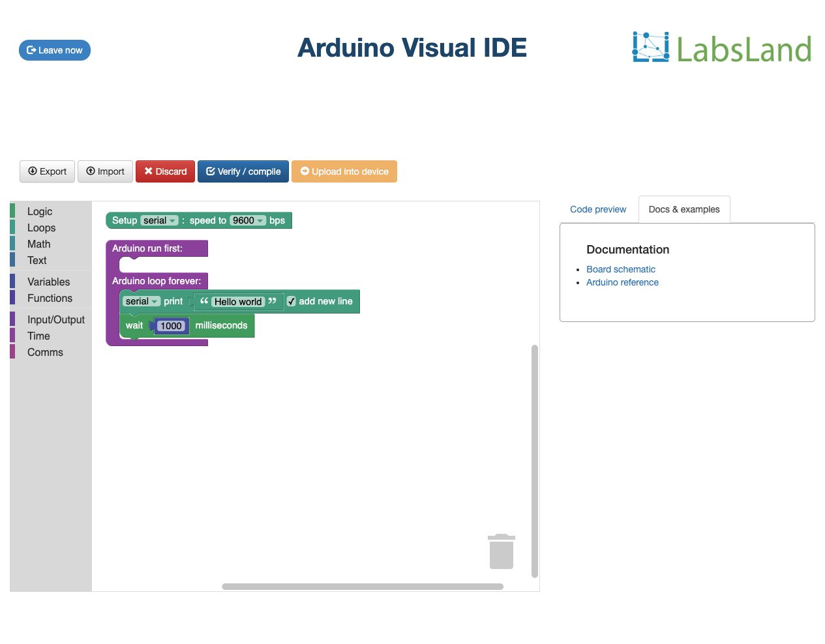825x644 pixels.
Task: Click the Export button's download icon
Action: 33,171
